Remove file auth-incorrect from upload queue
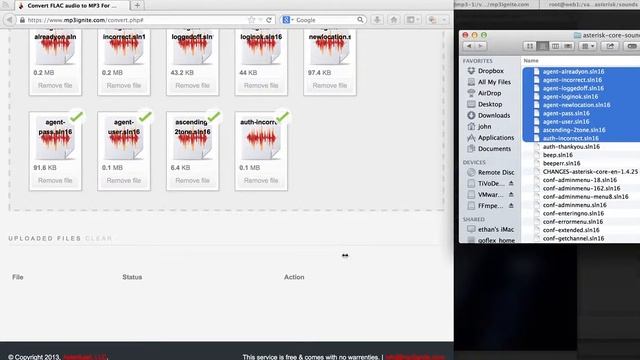The height and width of the screenshot is (360, 640). (x=261, y=180)
